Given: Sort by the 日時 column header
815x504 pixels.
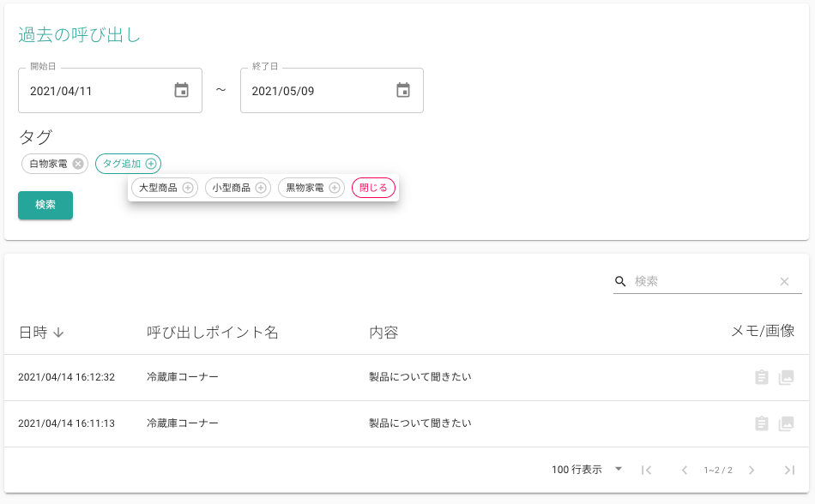Looking at the screenshot, I should pos(41,333).
